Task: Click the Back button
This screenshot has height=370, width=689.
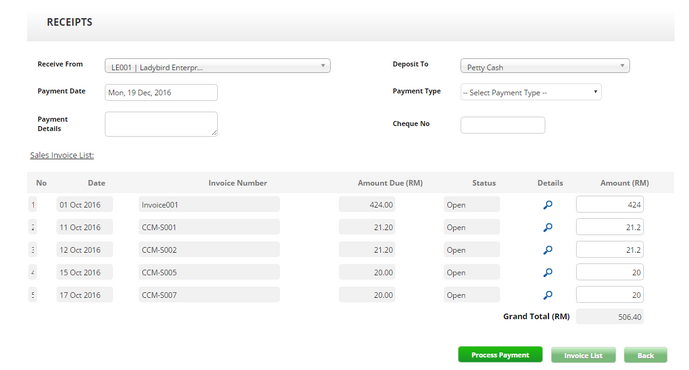Action: coord(645,355)
